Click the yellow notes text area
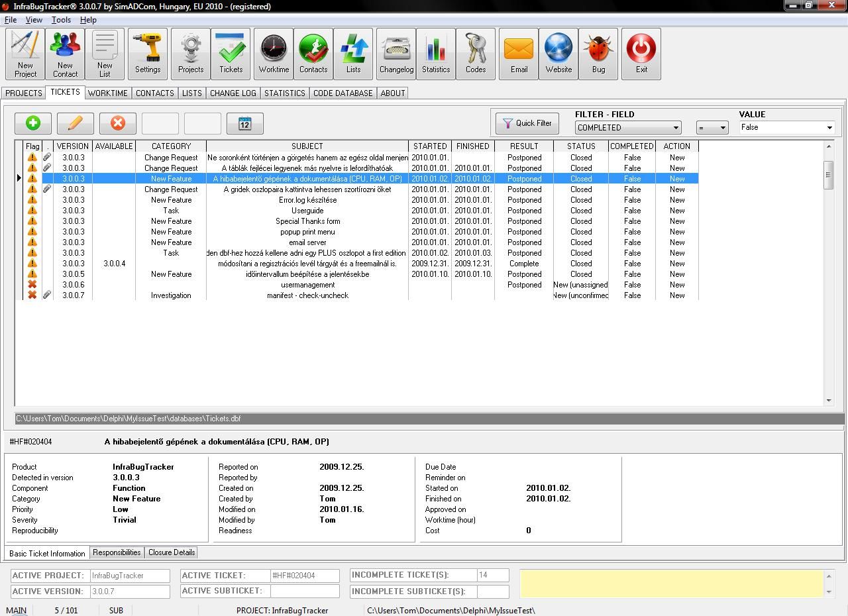This screenshot has height=616, width=848. [672, 583]
